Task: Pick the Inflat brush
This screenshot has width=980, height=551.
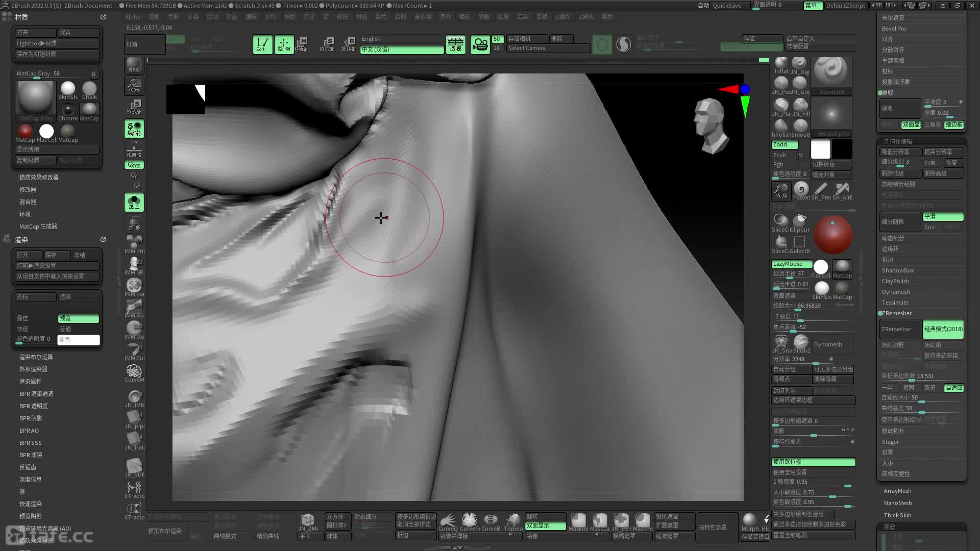Action: (x=781, y=66)
